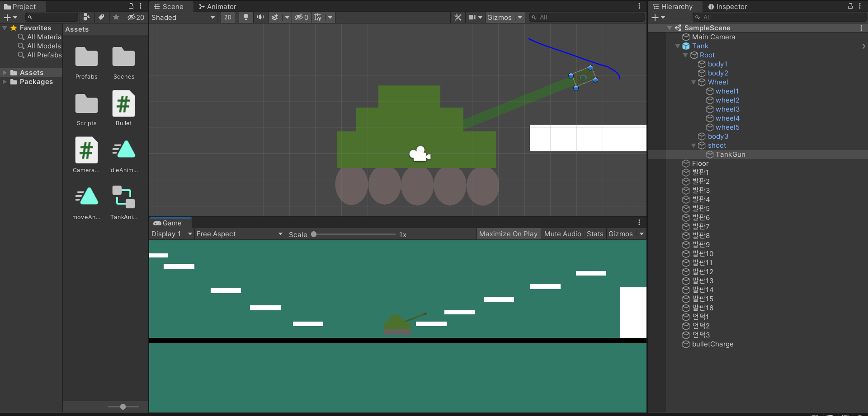Toggle scene audio in the Scene view
This screenshot has height=416, width=868.
pyautogui.click(x=260, y=17)
